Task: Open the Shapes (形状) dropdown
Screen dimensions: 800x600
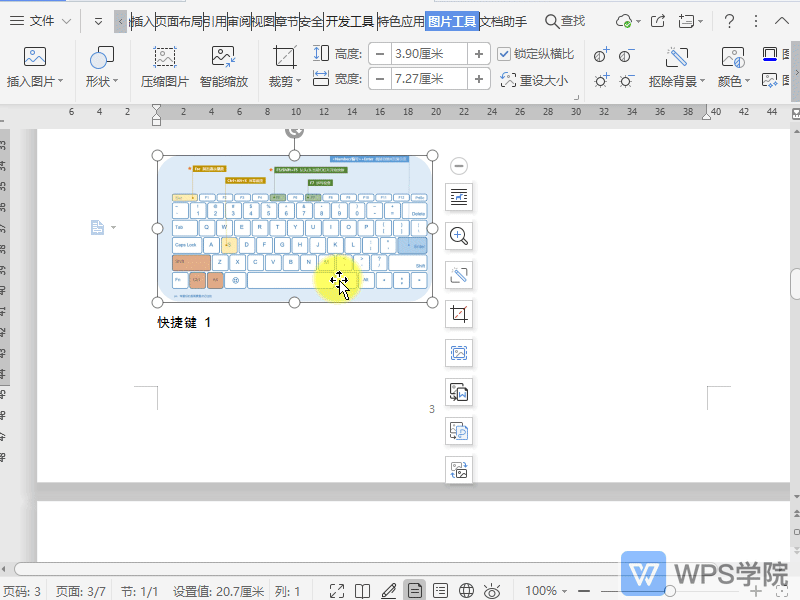Action: pyautogui.click(x=102, y=82)
